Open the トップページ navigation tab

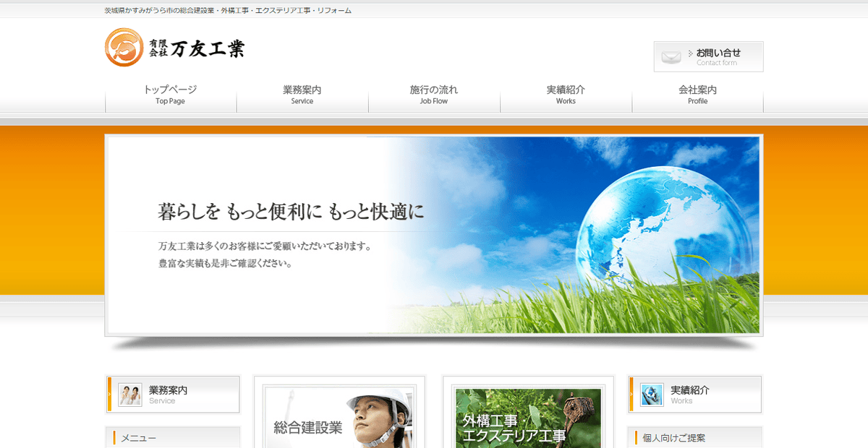click(x=170, y=95)
